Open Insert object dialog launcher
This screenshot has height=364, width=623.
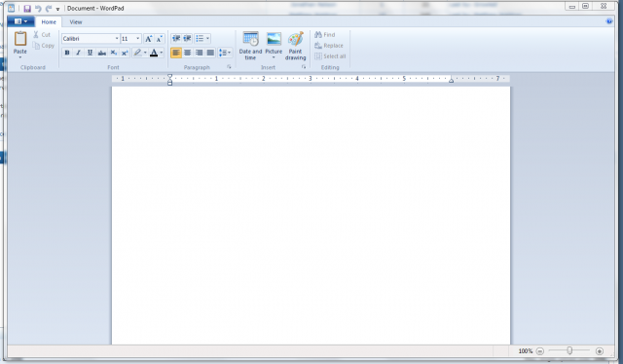coord(304,67)
